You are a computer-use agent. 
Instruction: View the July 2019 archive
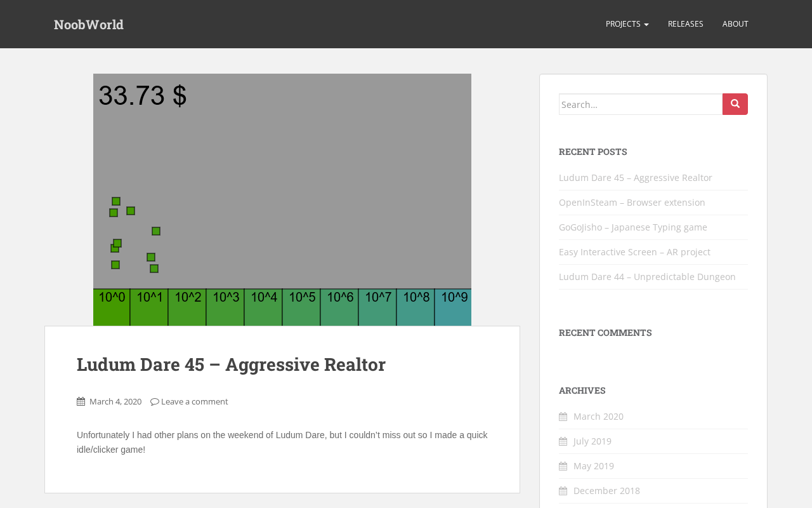[593, 441]
